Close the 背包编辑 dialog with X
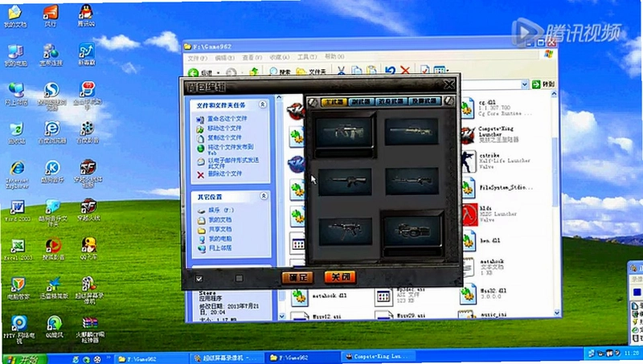This screenshot has height=364, width=643. 449,84
